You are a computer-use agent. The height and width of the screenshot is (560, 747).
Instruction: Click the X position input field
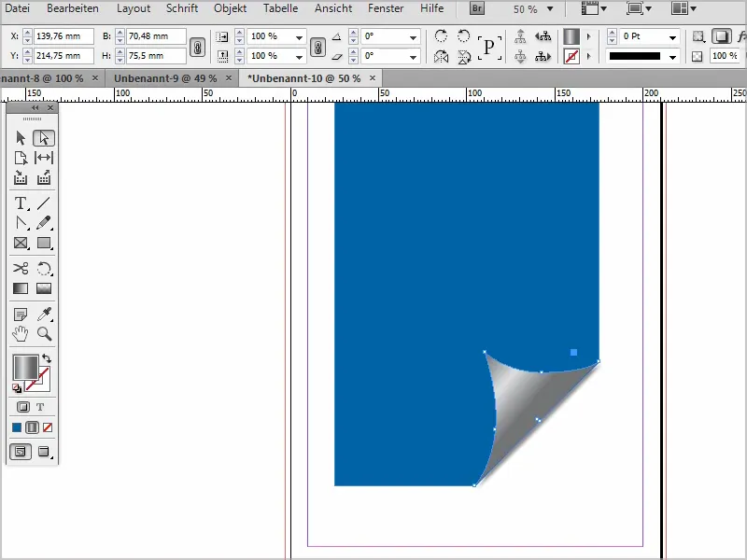click(x=63, y=36)
